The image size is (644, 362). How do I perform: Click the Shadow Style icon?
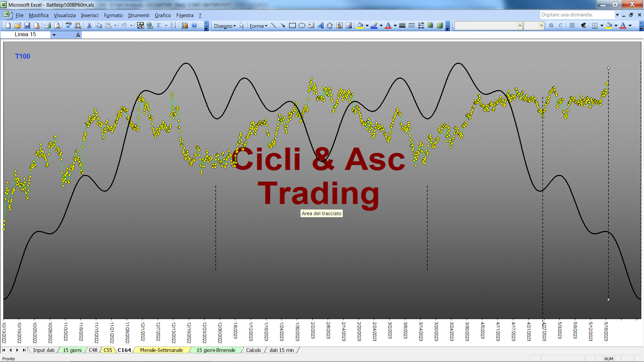click(430, 26)
